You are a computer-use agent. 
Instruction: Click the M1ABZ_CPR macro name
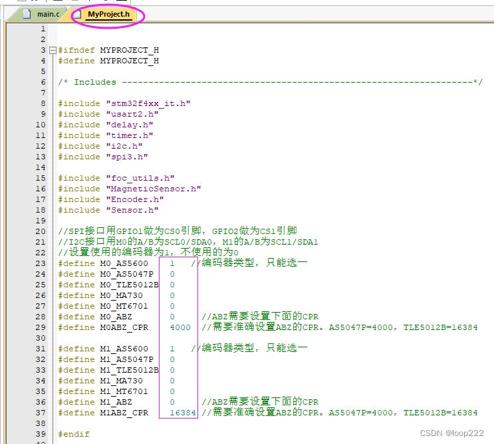tap(124, 413)
